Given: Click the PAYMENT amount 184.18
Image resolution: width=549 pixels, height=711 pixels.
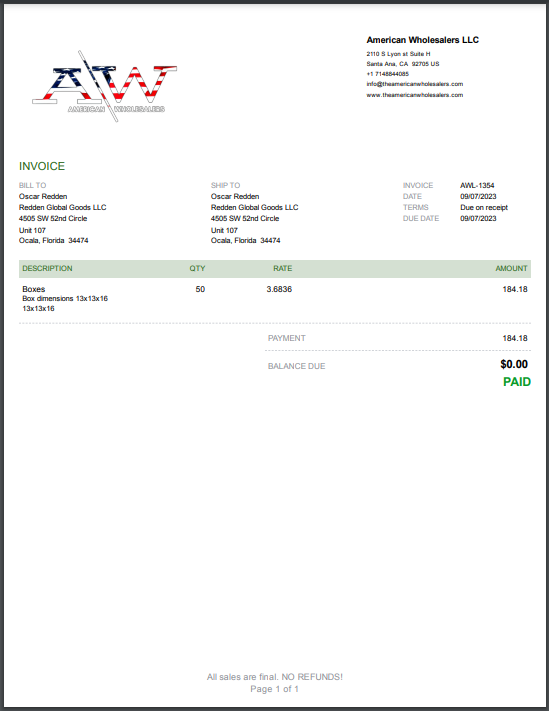Looking at the screenshot, I should tap(515, 338).
